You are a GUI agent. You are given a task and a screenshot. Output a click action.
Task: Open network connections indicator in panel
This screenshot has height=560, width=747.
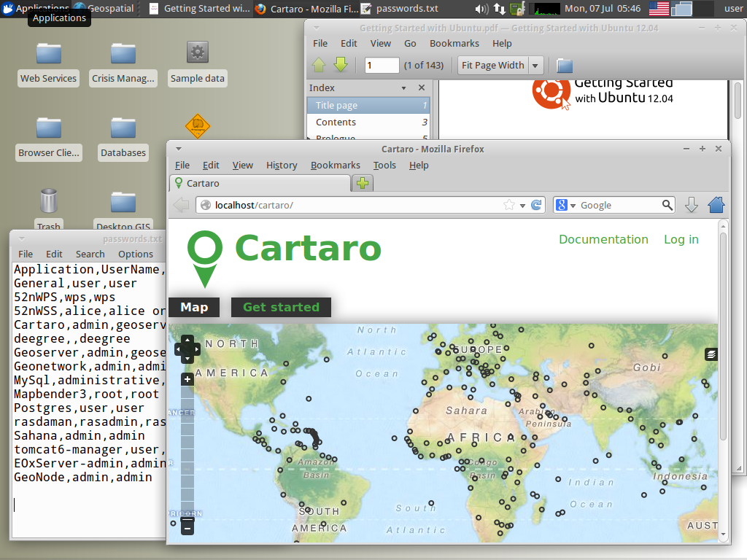click(x=499, y=9)
